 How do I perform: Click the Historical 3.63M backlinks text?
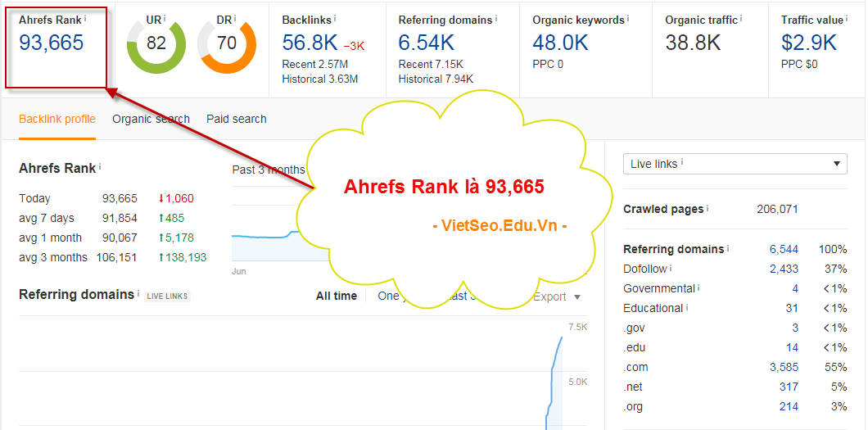320,79
